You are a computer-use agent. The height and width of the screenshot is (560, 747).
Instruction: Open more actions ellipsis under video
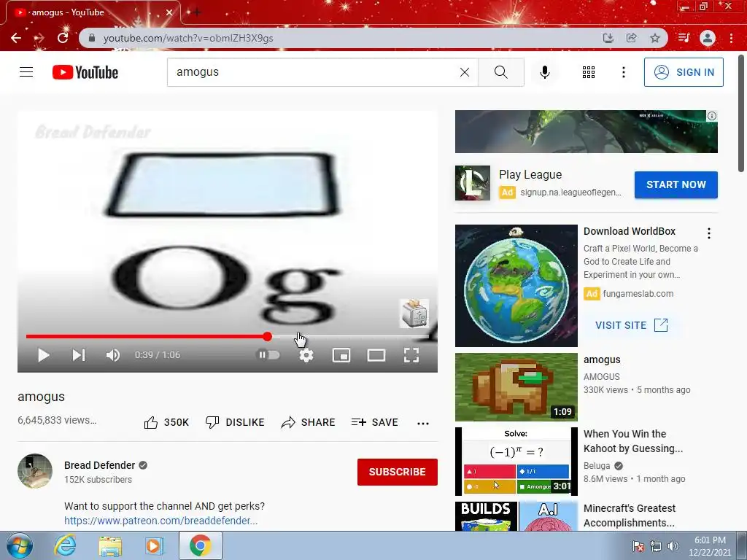[423, 423]
